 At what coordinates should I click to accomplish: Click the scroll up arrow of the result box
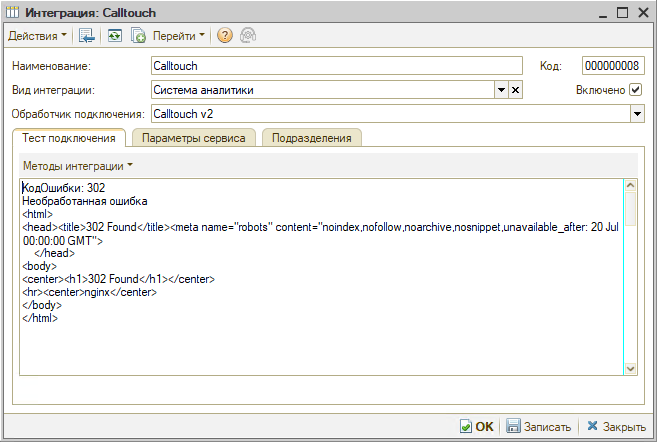pos(631,185)
